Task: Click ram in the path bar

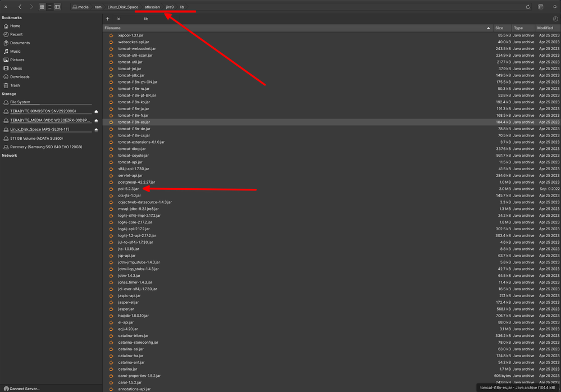Action: click(98, 7)
